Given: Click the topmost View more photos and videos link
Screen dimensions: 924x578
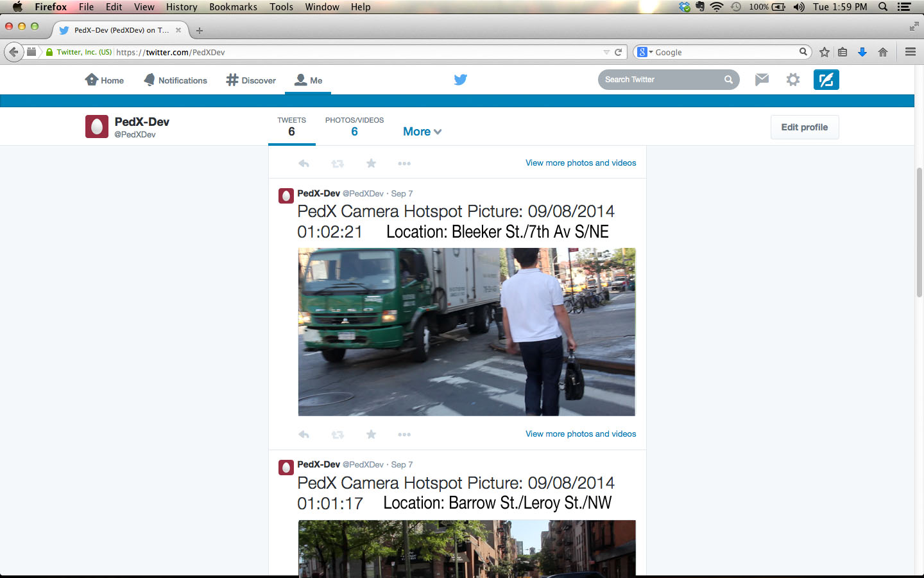Looking at the screenshot, I should [581, 163].
